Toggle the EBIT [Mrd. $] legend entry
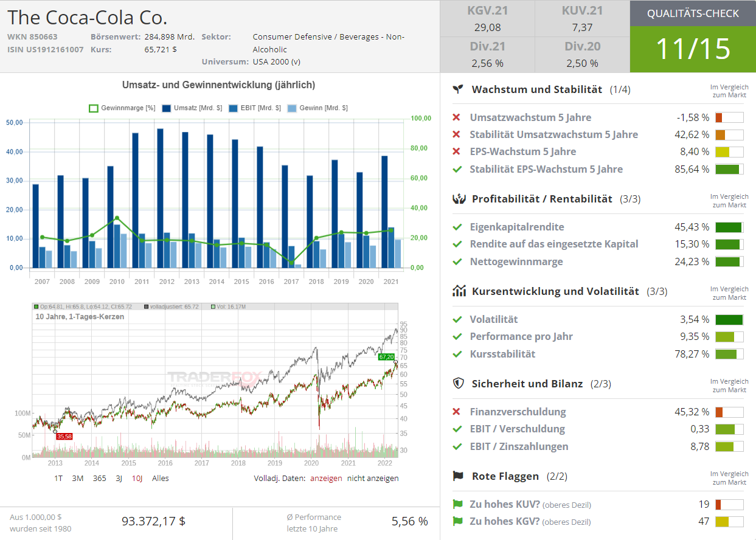Viewport: 756px width, 540px height. point(255,108)
